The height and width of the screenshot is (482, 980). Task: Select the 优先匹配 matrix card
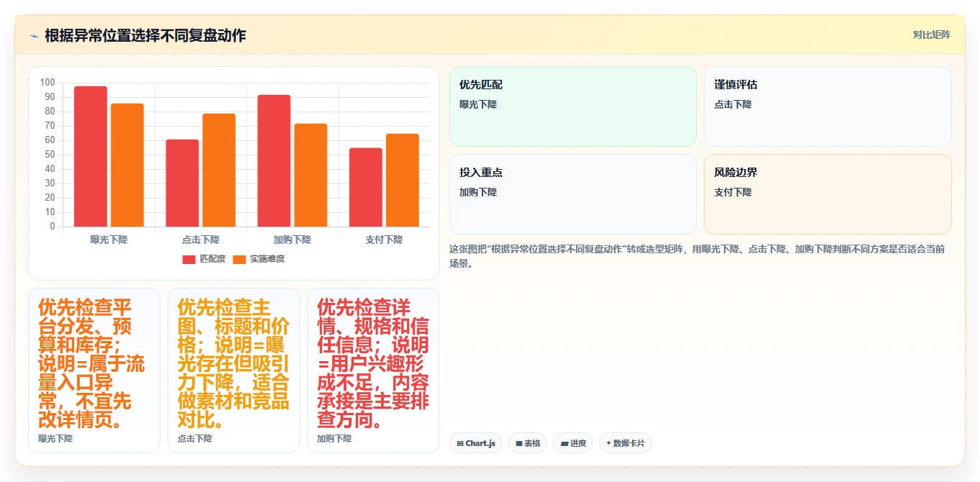(x=573, y=106)
